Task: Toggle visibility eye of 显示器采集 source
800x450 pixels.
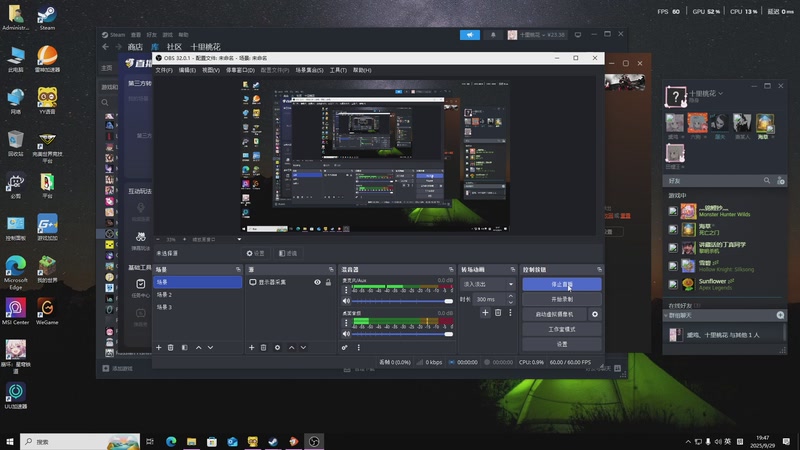Action: pos(317,282)
